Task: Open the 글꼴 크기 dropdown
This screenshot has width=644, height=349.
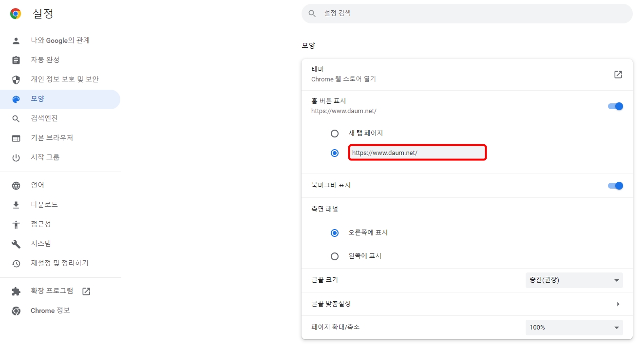Action: (x=574, y=280)
